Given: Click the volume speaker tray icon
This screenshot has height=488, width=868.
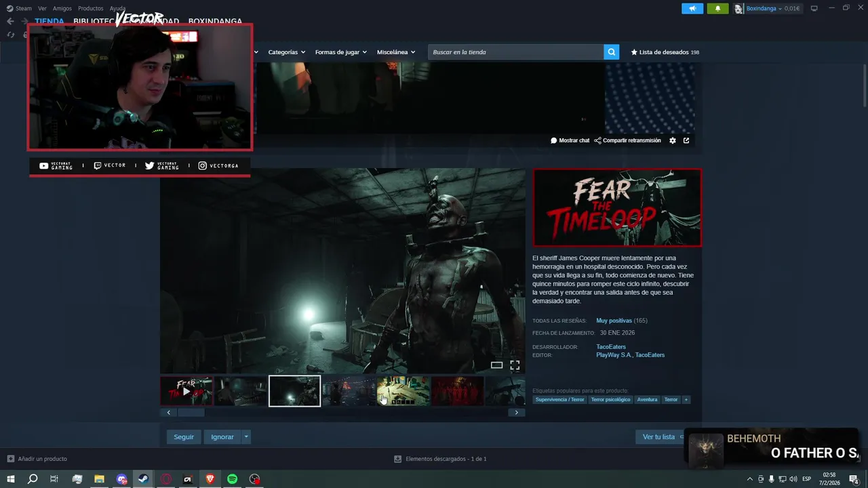Looking at the screenshot, I should pyautogui.click(x=793, y=479).
